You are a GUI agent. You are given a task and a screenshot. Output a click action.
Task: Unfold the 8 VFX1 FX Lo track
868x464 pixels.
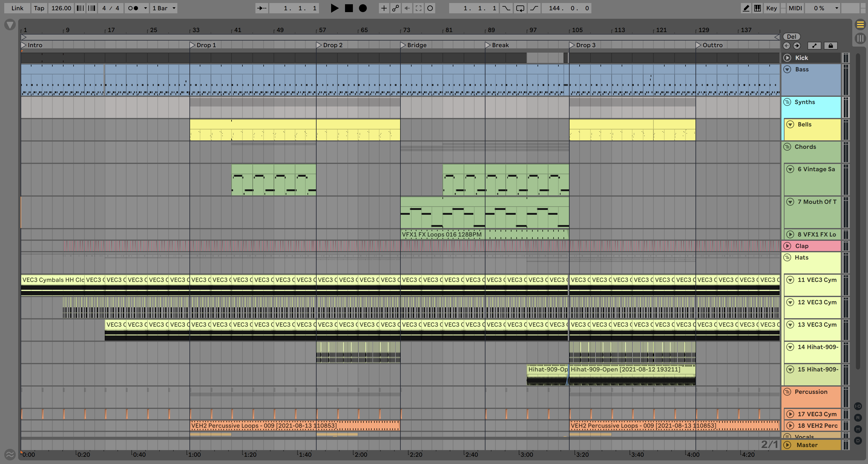pos(790,234)
